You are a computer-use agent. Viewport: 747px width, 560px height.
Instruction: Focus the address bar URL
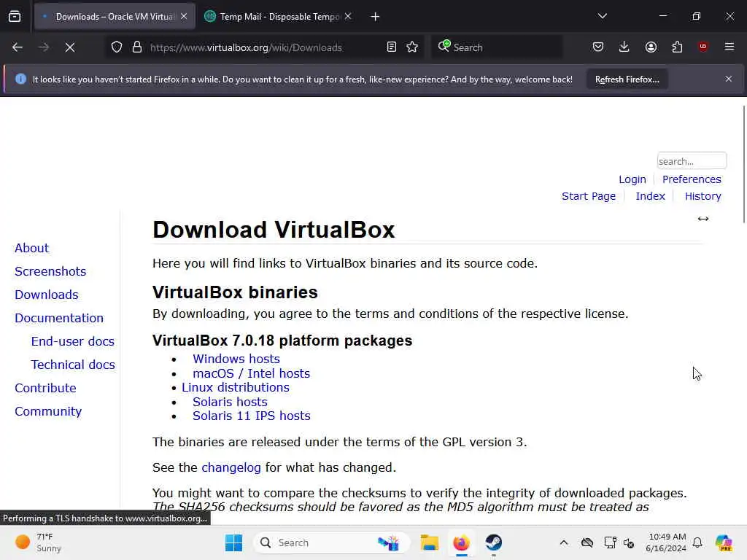[246, 47]
